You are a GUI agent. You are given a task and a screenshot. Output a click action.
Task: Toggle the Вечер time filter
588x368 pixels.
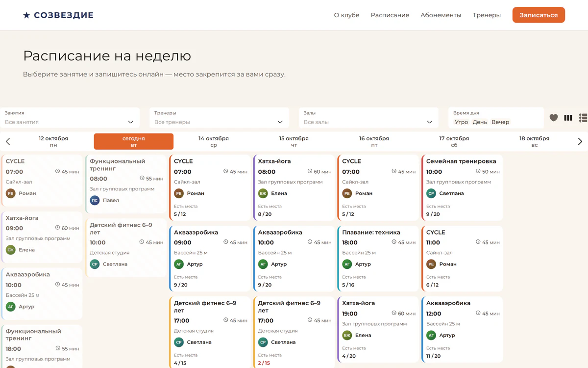tap(500, 122)
